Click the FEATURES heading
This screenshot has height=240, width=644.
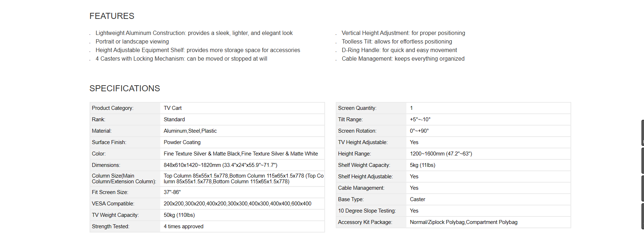coord(112,16)
